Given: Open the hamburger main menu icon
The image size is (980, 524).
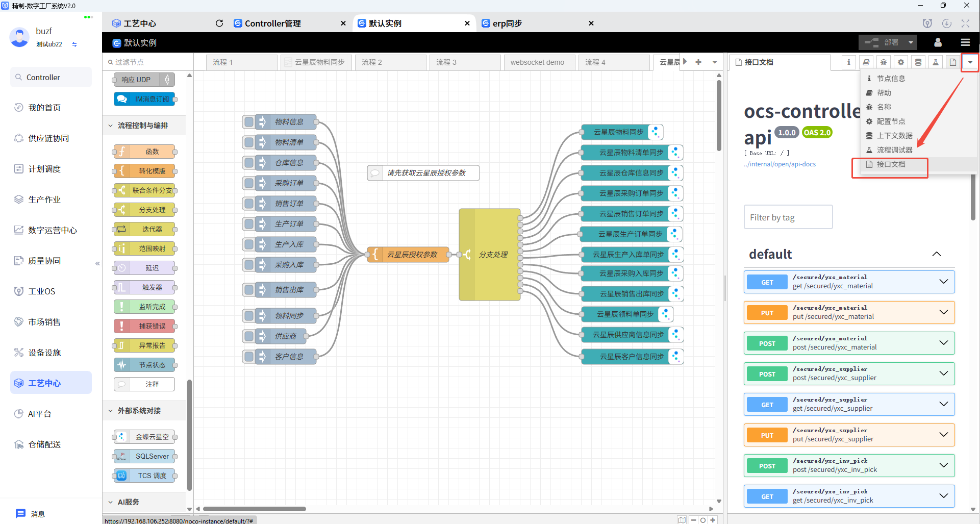Looking at the screenshot, I should click(965, 42).
